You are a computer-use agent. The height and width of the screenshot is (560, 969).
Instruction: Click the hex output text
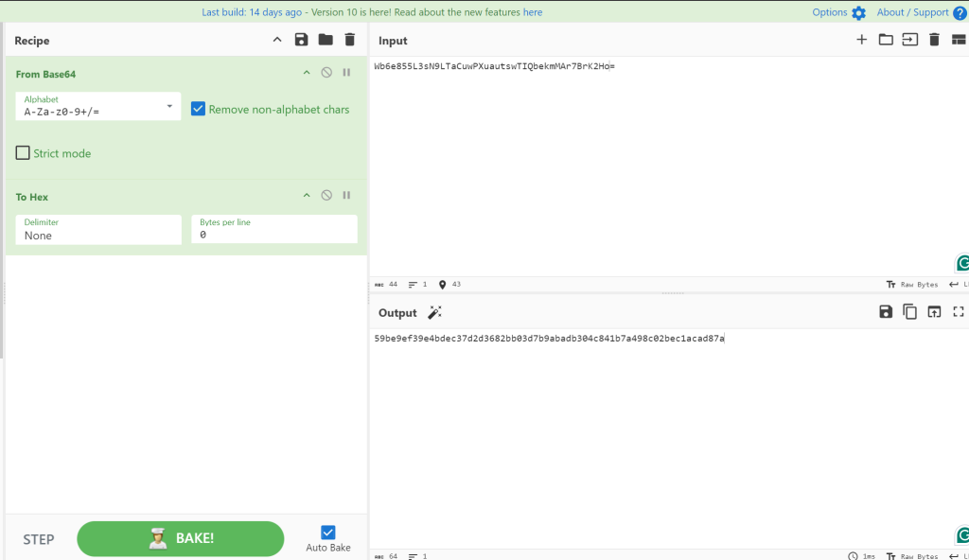(x=549, y=338)
